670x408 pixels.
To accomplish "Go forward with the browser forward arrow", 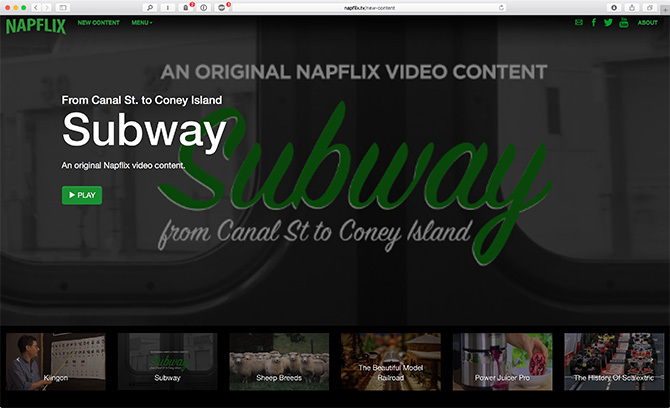I will pyautogui.click(x=47, y=8).
